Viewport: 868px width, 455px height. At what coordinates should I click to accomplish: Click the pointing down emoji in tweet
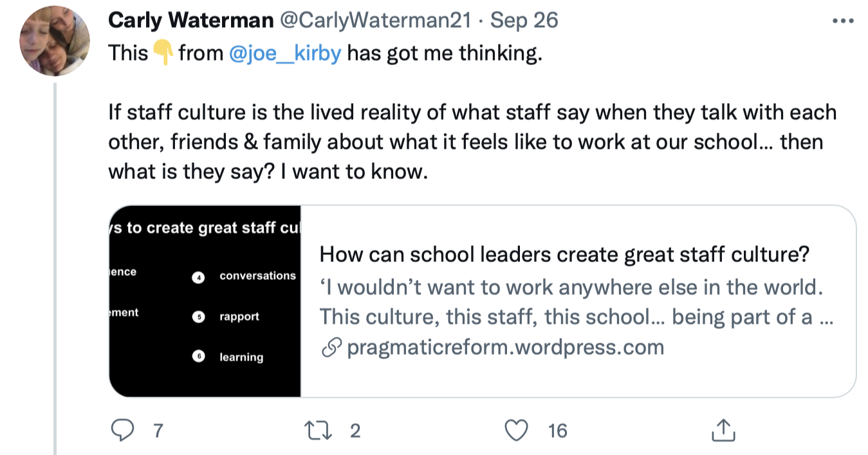(163, 53)
